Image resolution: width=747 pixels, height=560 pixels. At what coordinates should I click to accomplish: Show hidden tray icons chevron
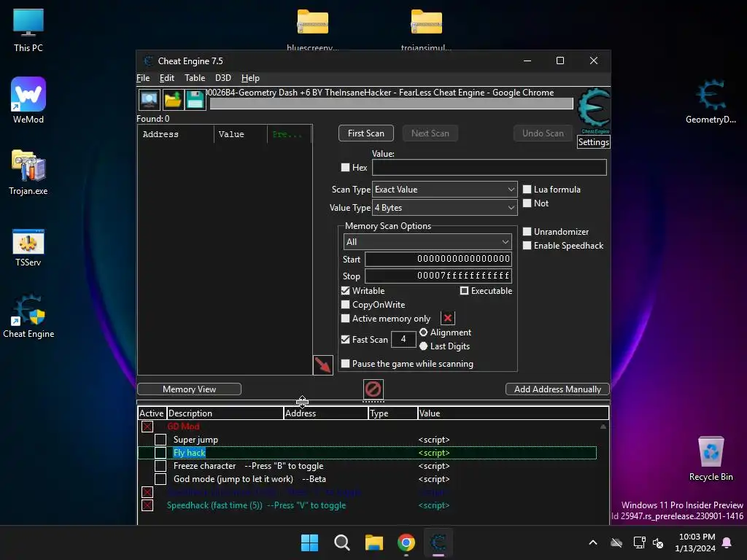(x=593, y=542)
